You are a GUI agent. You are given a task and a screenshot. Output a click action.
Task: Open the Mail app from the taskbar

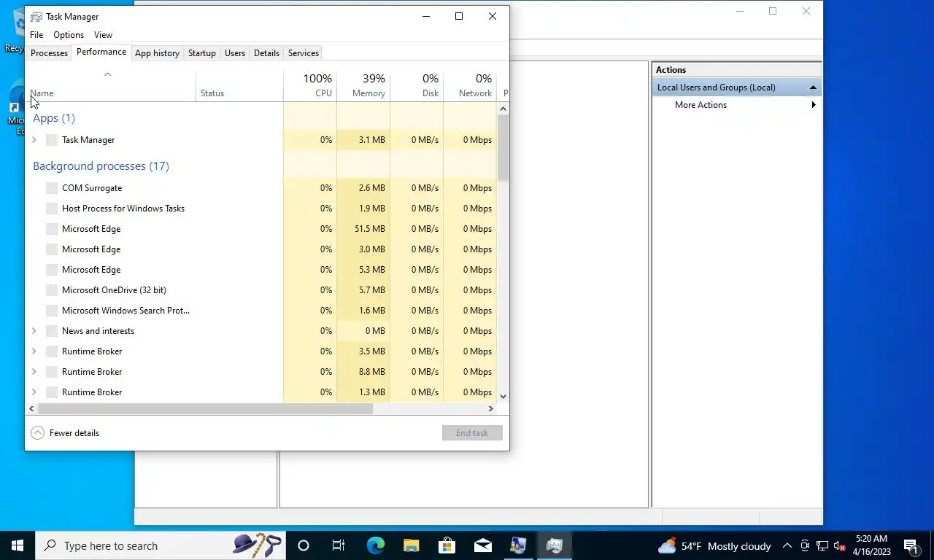coord(482,545)
